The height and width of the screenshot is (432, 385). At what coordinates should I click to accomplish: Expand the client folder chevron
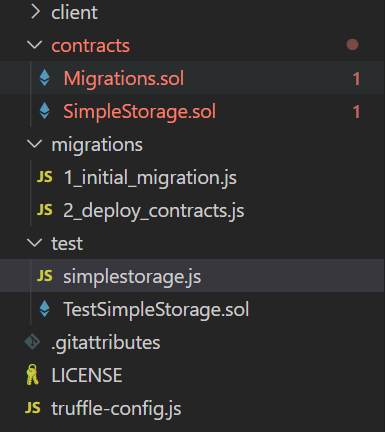point(35,12)
